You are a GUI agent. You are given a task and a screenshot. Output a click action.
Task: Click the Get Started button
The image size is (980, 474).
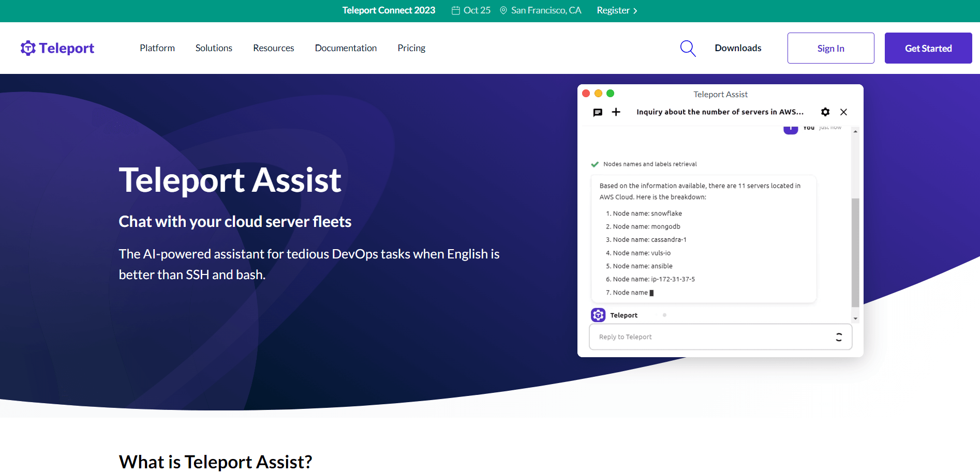pyautogui.click(x=928, y=48)
